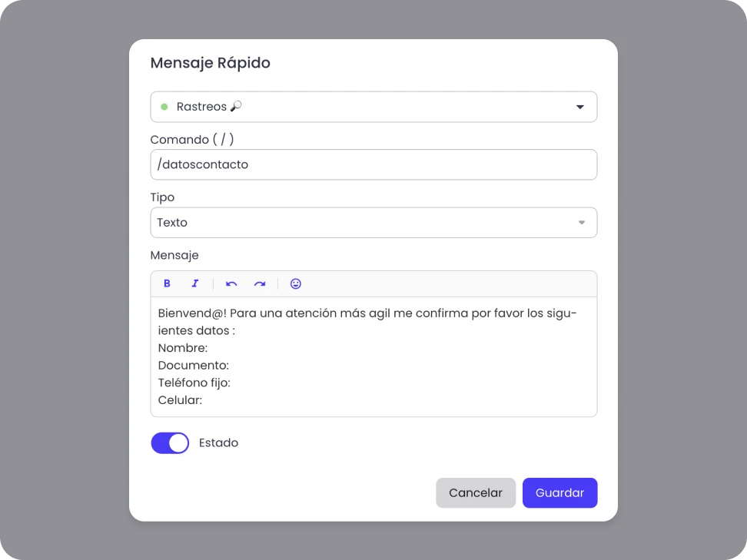Undo the last edit in the Mensaje editor
Viewport: 747px width, 560px height.
coord(231,283)
